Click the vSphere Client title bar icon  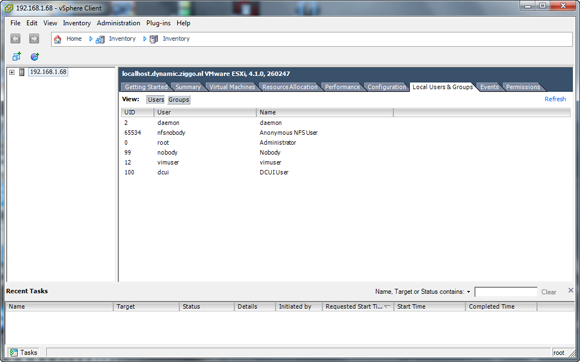pos(9,8)
